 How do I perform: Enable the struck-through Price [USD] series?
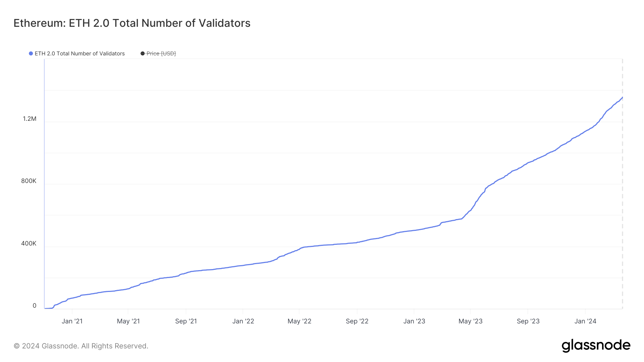[x=161, y=54]
